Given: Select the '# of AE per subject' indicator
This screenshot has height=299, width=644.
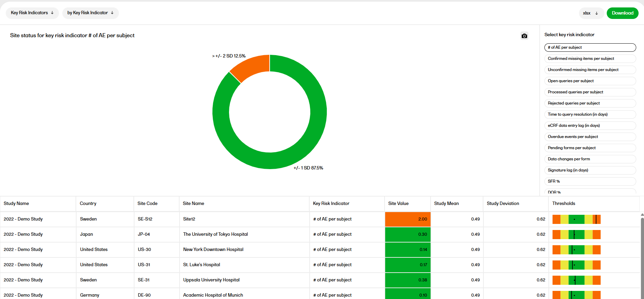Looking at the screenshot, I should pos(590,47).
